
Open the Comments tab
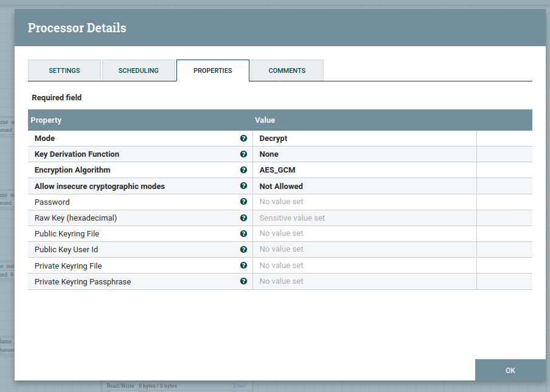coord(287,70)
